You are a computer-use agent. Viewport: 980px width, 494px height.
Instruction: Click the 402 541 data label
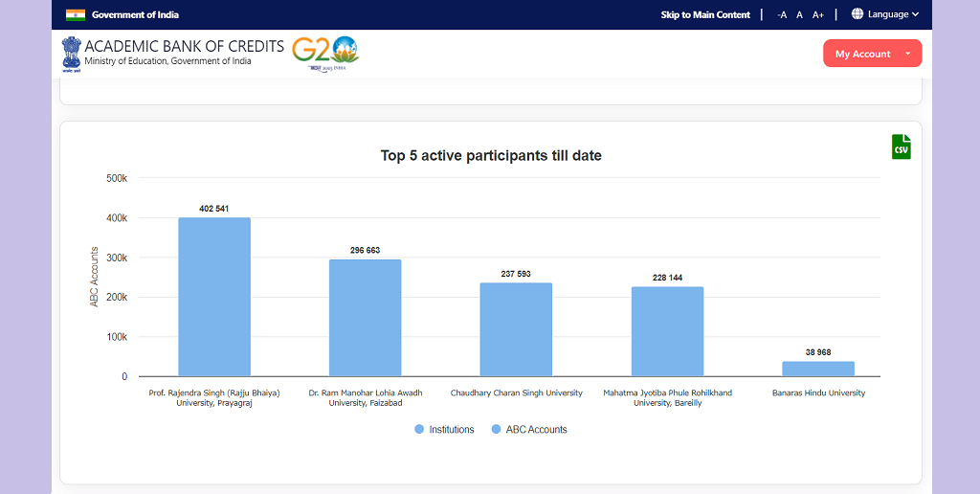[x=214, y=209]
